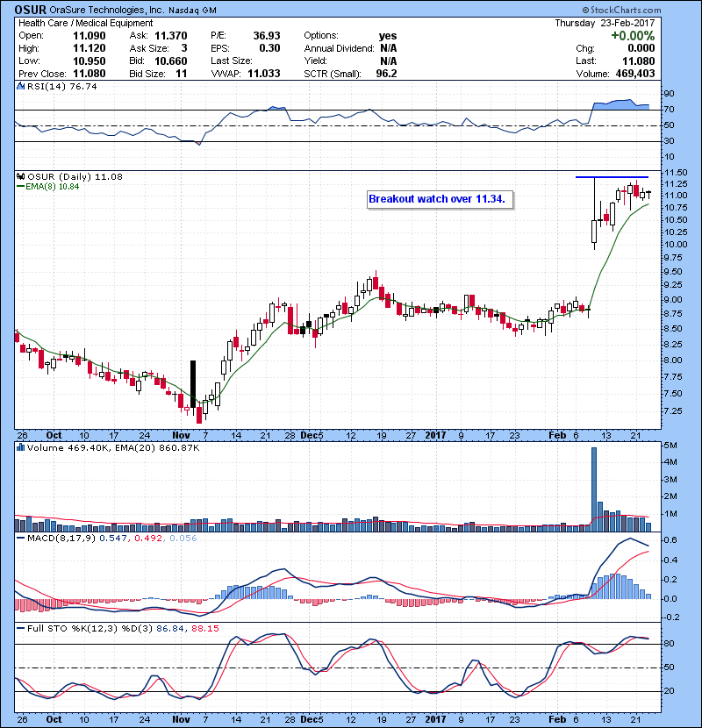Click the -0.2 label on MACD axis
The height and width of the screenshot is (728, 702).
(672, 617)
